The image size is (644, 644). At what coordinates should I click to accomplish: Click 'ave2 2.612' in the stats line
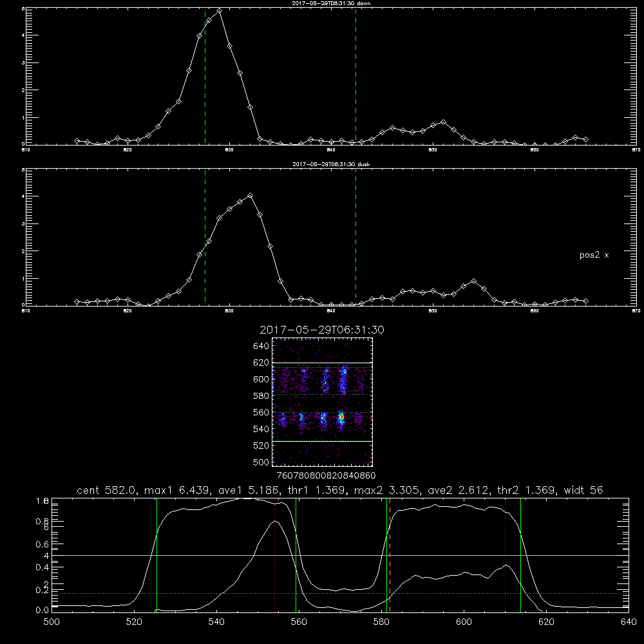(x=459, y=490)
